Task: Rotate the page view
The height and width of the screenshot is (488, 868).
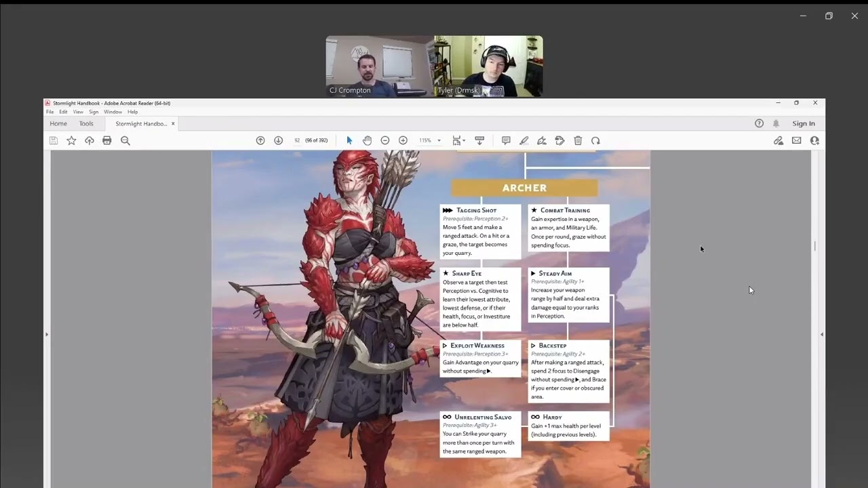Action: (595, 140)
